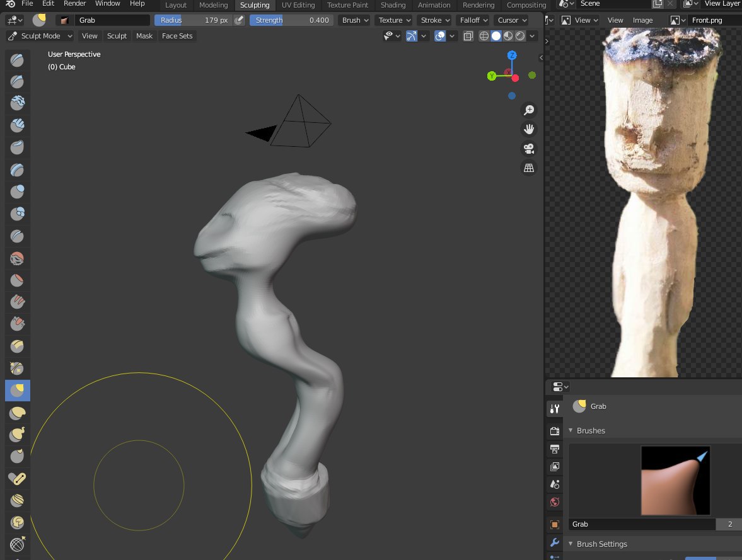Toggle X-ray view mode

(468, 36)
